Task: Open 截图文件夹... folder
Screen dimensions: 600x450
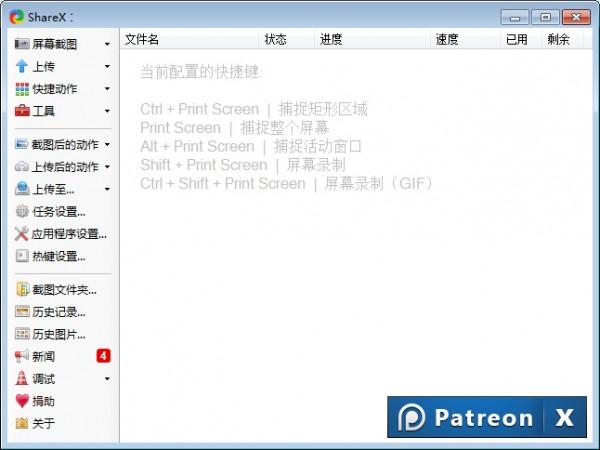Action: 64,289
